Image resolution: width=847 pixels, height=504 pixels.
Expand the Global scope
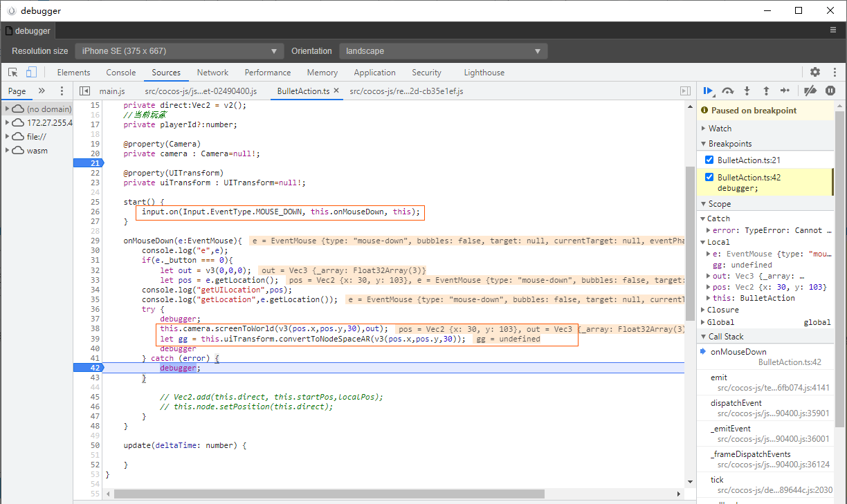click(x=703, y=322)
